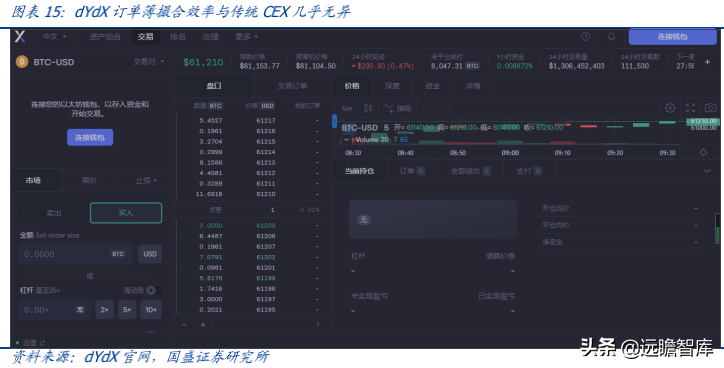Open the 交易对 trading pair dropdown
724x368 pixels.
pyautogui.click(x=149, y=62)
